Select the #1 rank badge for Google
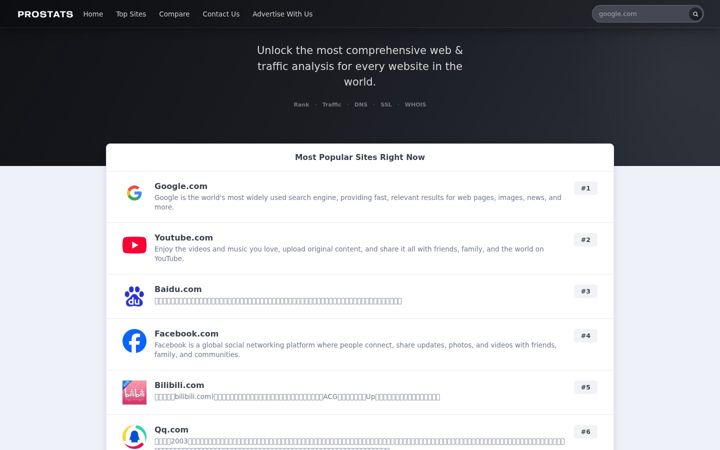 tap(585, 188)
